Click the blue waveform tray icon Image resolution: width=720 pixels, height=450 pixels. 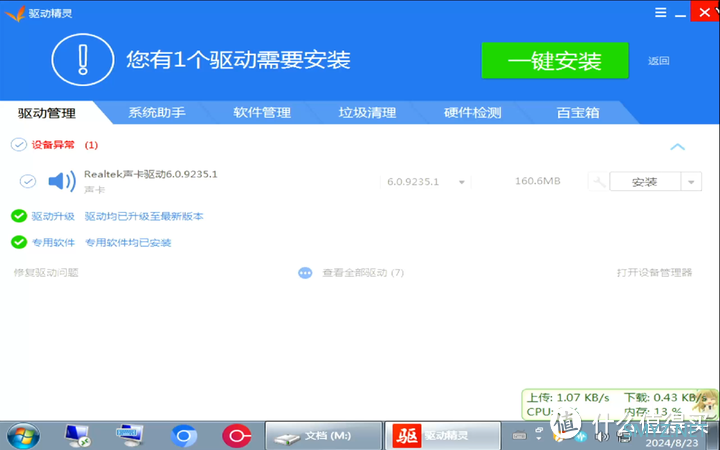click(x=581, y=436)
